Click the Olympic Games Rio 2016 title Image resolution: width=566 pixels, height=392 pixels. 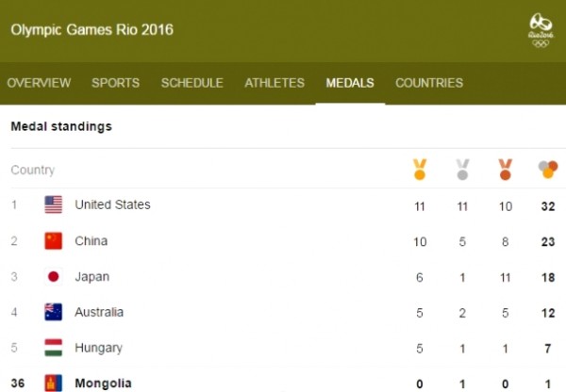[x=92, y=29]
